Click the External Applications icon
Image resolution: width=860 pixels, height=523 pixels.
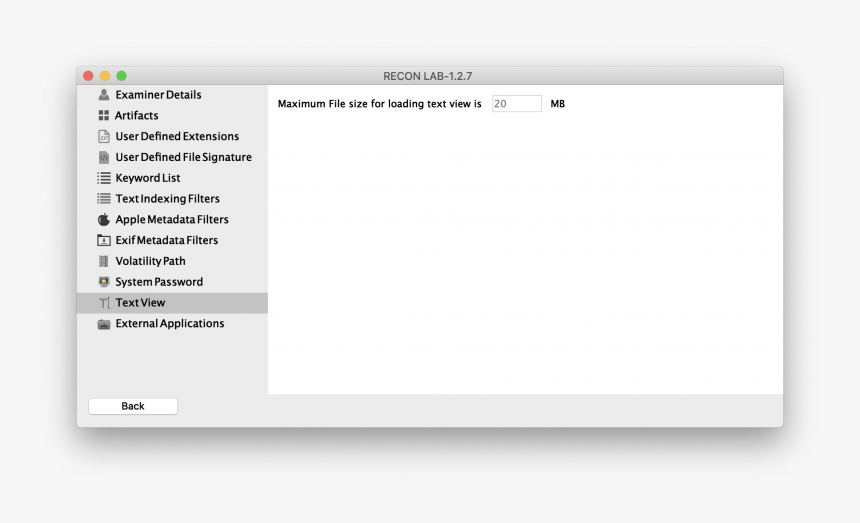coord(104,324)
